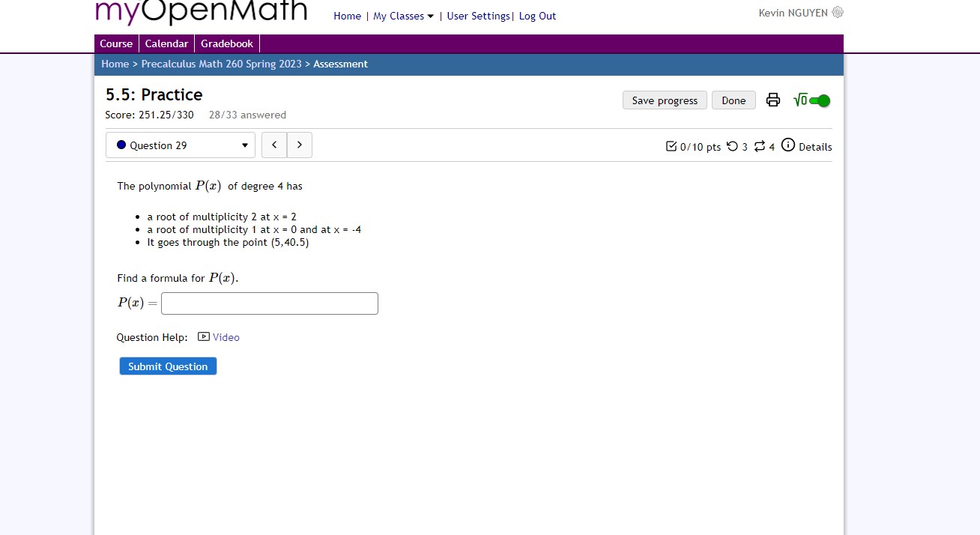
Task: Open the Calendar tab
Action: pos(166,43)
